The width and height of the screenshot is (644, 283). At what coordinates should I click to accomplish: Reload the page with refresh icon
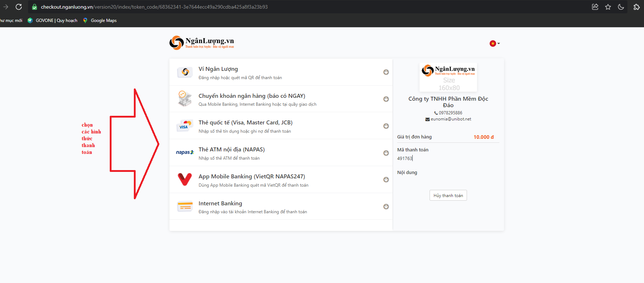19,7
